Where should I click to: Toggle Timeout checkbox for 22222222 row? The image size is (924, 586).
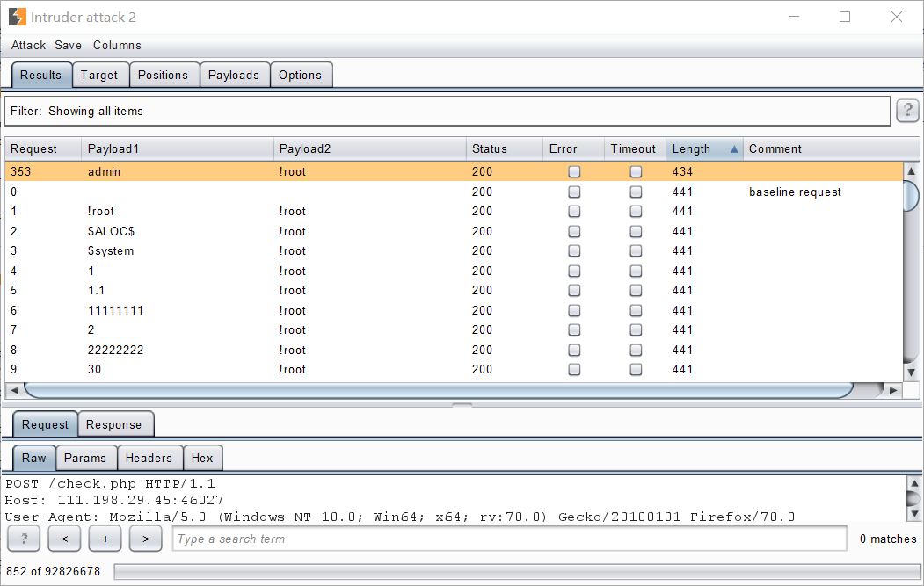pyautogui.click(x=636, y=350)
